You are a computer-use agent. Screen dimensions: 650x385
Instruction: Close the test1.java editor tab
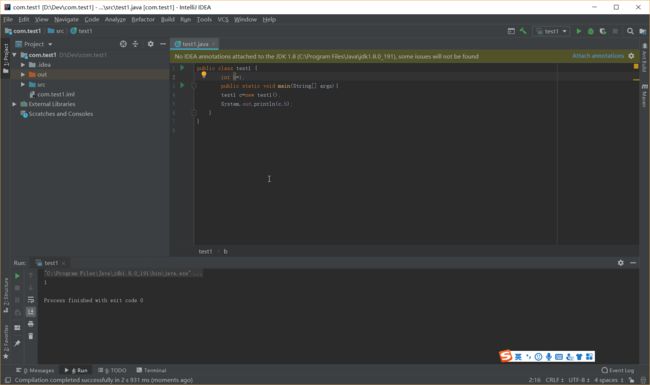point(213,44)
